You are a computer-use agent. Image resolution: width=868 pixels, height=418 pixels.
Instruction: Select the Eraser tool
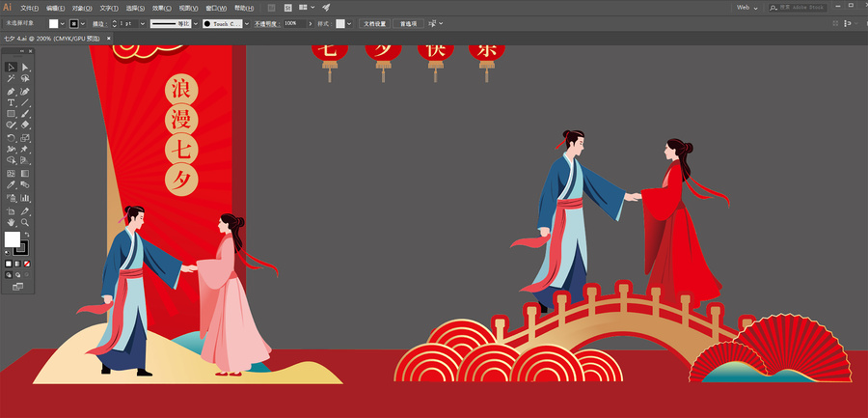[x=25, y=125]
